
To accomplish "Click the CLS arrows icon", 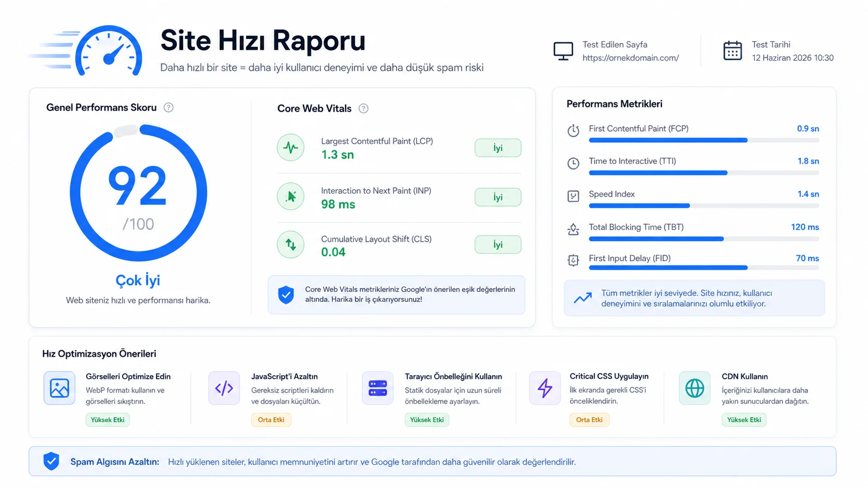I will 291,244.
